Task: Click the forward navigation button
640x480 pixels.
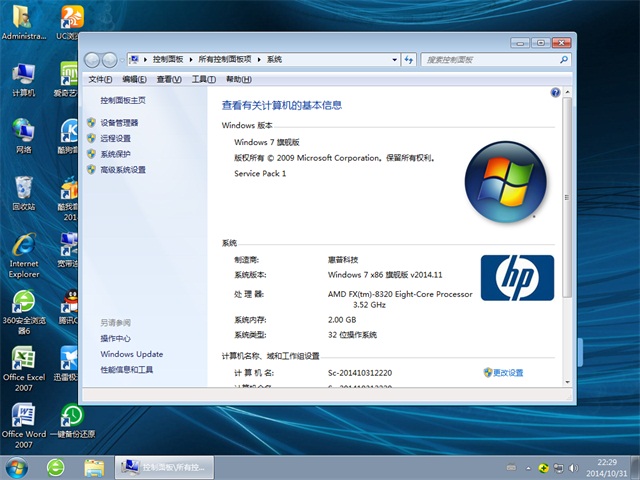Action: tap(109, 60)
